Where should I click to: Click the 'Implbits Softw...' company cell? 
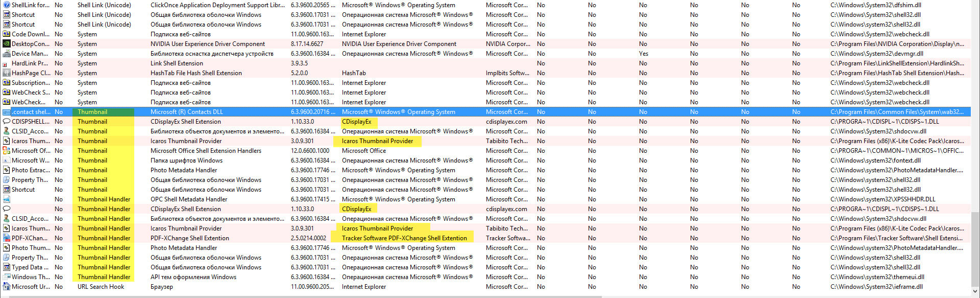507,73
